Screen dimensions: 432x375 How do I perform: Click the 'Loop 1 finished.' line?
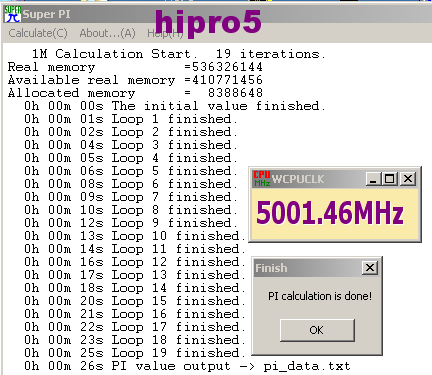click(x=131, y=119)
